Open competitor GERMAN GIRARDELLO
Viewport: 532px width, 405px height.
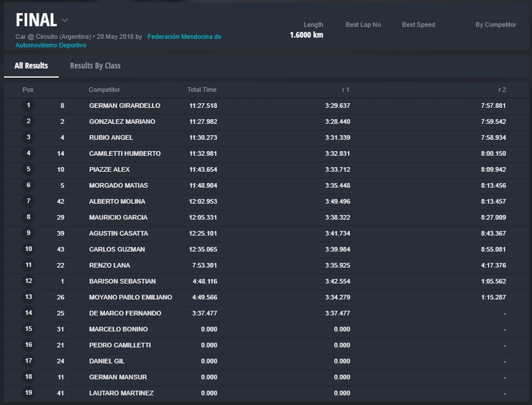click(x=125, y=106)
